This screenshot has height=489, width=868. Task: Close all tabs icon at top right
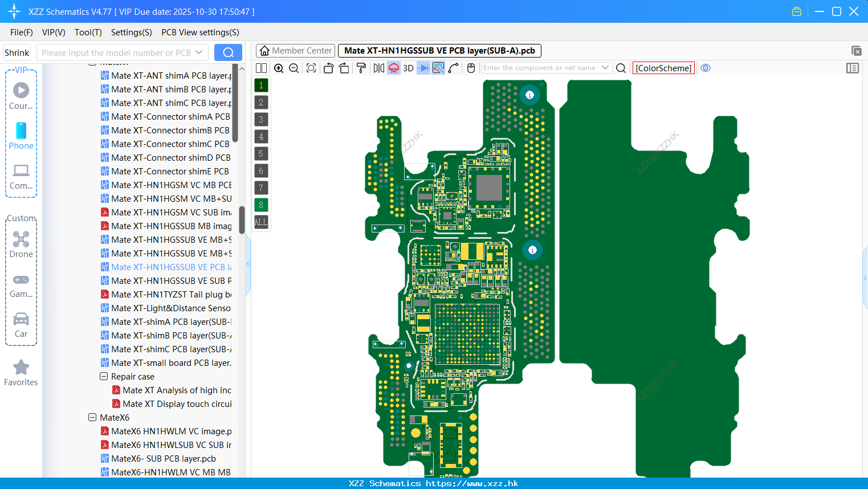[x=856, y=51]
